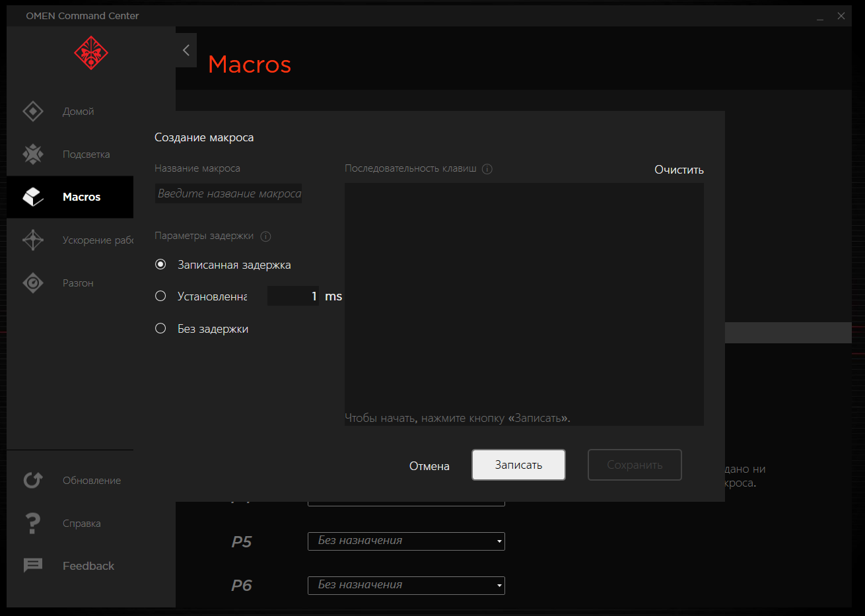Show info for Последовательность клавиш
The width and height of the screenshot is (865, 616).
[487, 169]
